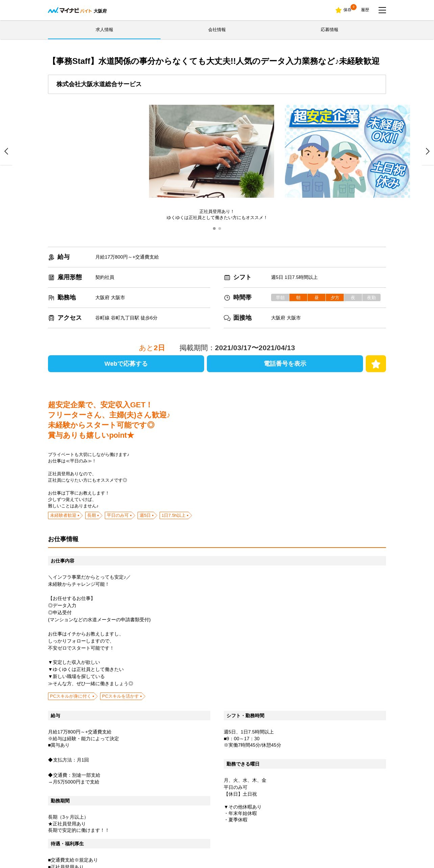
Task: Select the first carousel dot indicator
Action: 214,228
